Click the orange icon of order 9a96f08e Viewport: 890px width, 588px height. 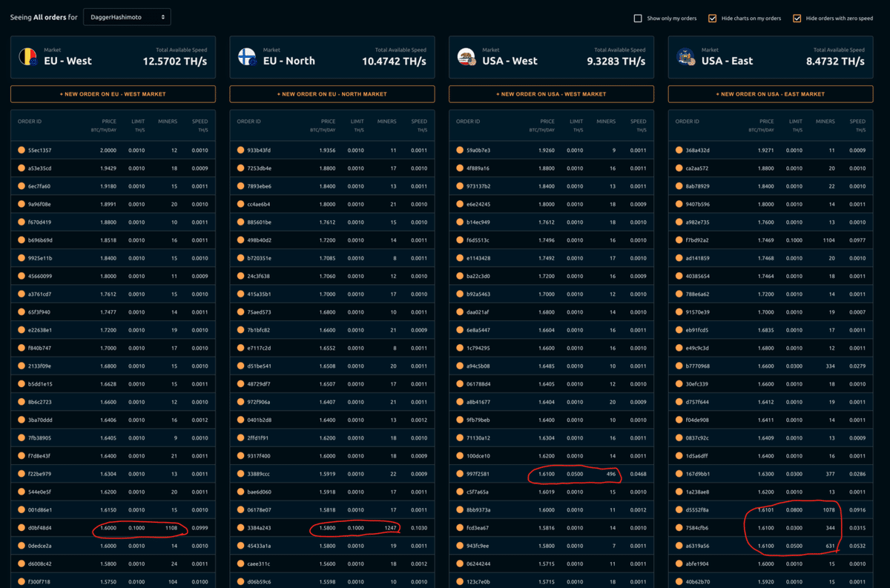[22, 204]
